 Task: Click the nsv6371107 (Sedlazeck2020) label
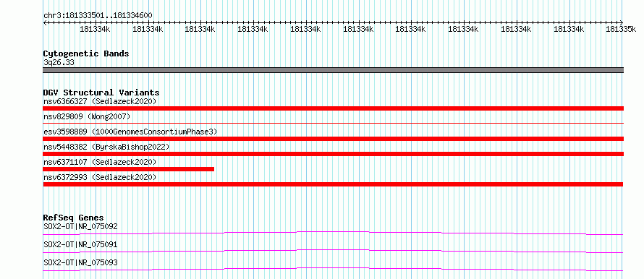pyautogui.click(x=100, y=162)
